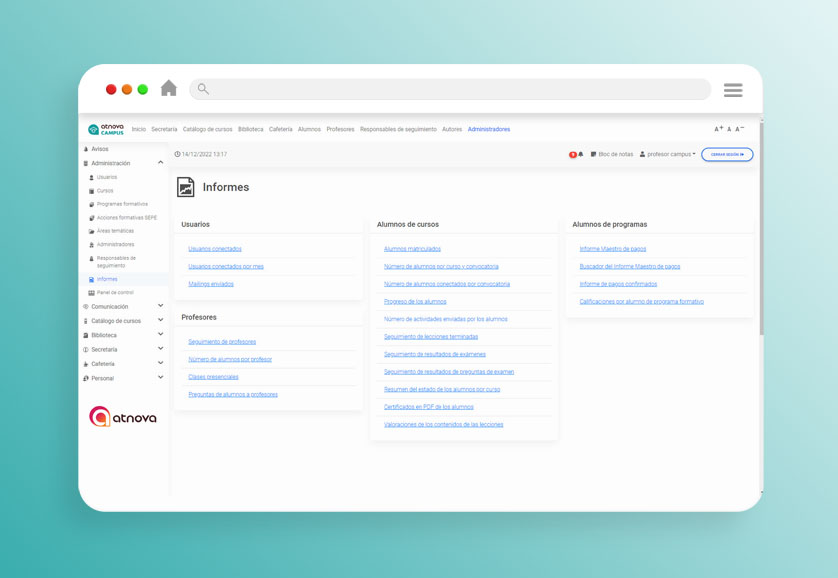Click the home icon in the top bar
The width and height of the screenshot is (838, 578).
tap(168, 88)
